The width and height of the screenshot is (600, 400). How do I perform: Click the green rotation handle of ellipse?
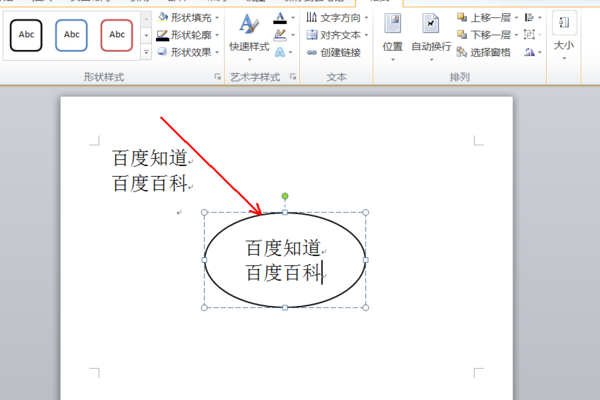(285, 196)
